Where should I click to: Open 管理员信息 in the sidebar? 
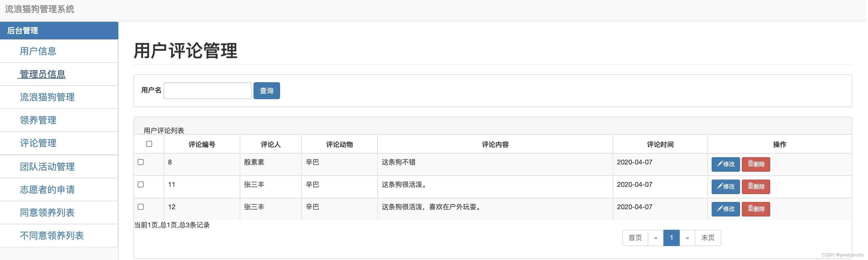[43, 74]
